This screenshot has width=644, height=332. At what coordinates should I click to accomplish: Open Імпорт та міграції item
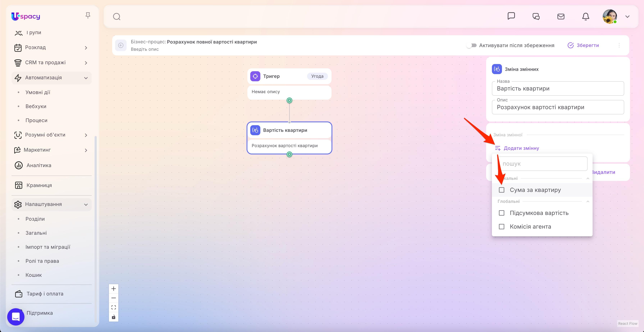pyautogui.click(x=48, y=247)
